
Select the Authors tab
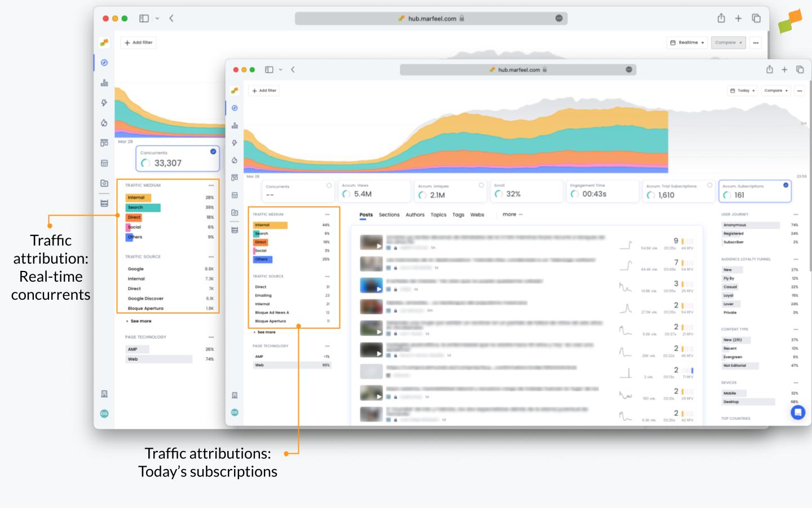click(415, 214)
